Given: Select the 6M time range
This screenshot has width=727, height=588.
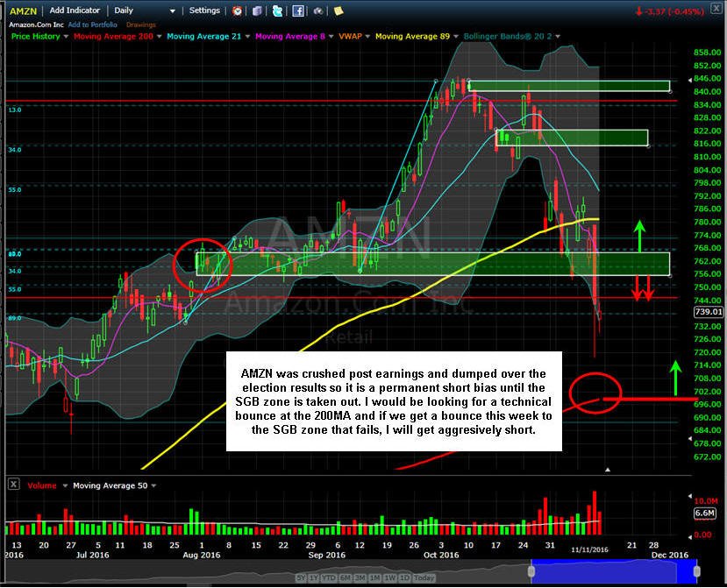Looking at the screenshot, I should point(346,577).
